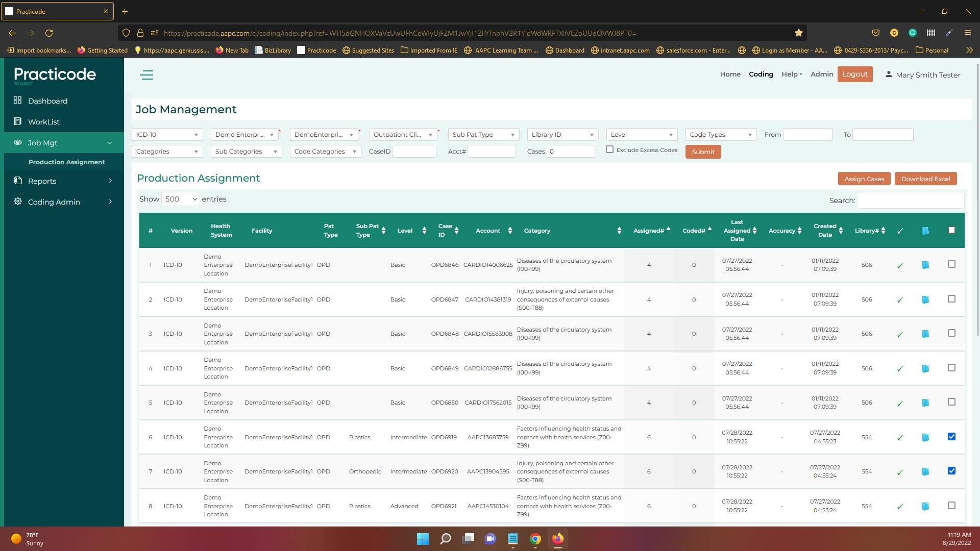Viewport: 980px width, 551px height.
Task: Toggle the Exclude Excess Codes checkbox
Action: coord(609,149)
